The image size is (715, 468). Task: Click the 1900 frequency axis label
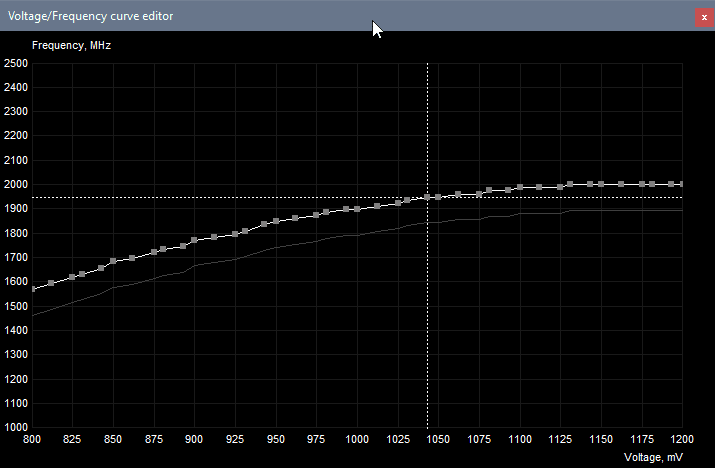tap(16, 208)
